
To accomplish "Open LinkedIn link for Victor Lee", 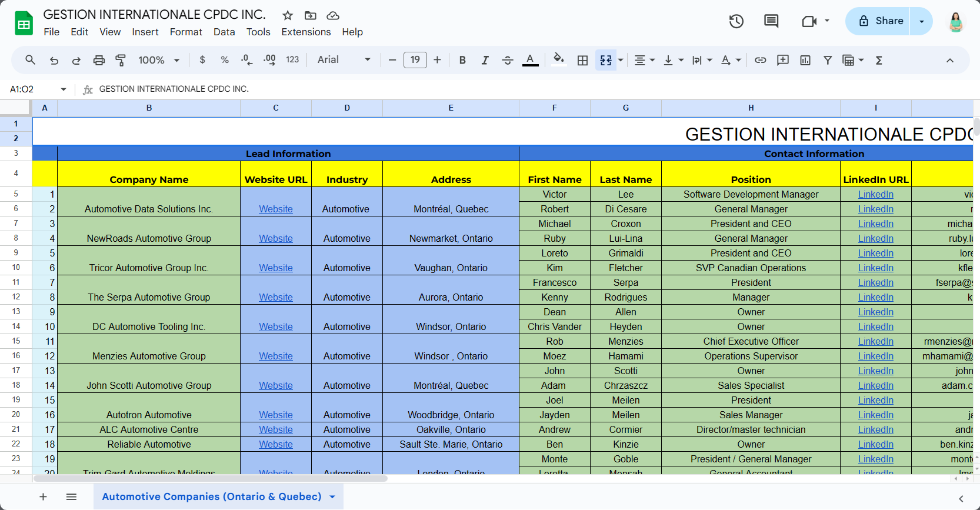I will [x=875, y=194].
